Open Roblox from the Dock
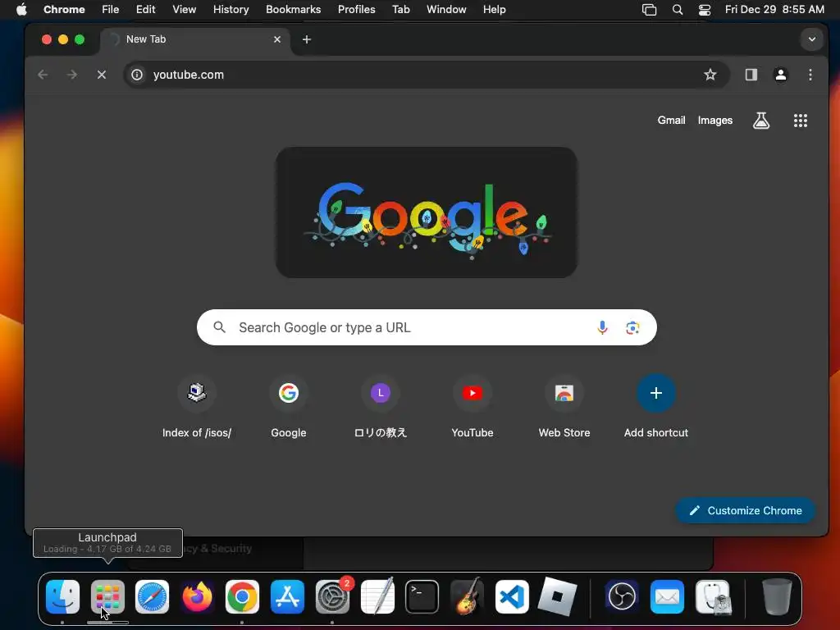The image size is (840, 630). [x=557, y=597]
